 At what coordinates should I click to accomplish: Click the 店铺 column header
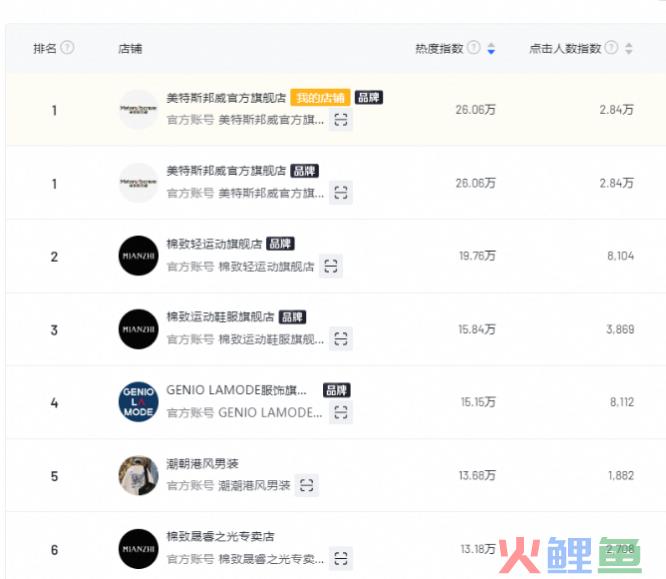tap(130, 49)
